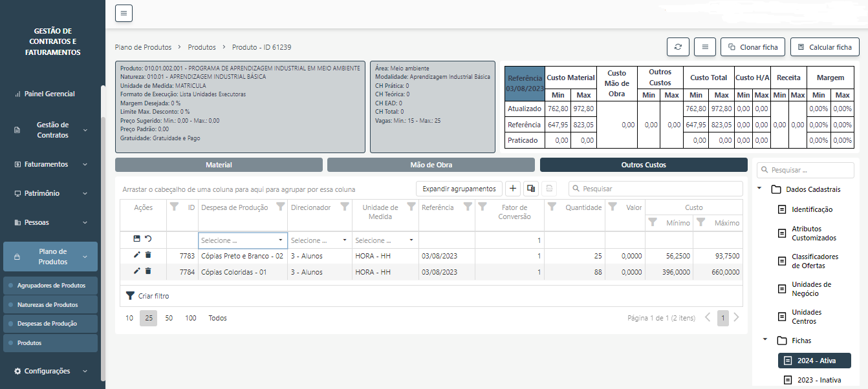Edit row 7783 with pencil icon
Image resolution: width=868 pixels, height=389 pixels.
[x=136, y=255]
